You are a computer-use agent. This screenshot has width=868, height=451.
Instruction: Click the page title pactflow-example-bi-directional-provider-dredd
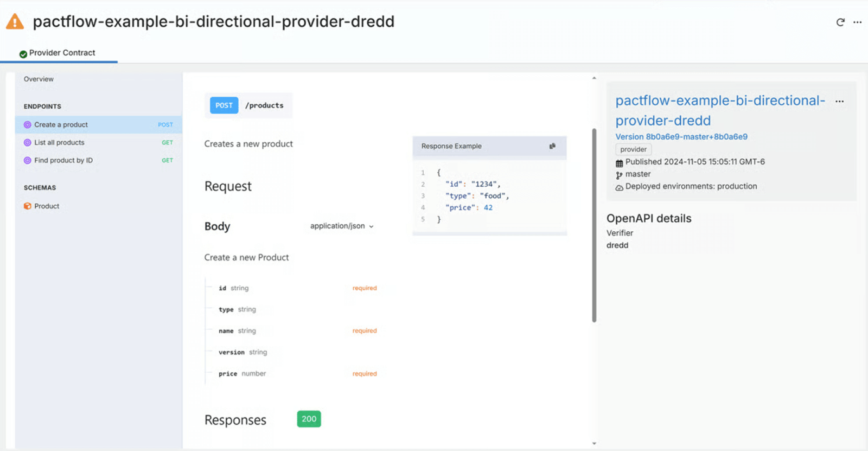(x=214, y=22)
